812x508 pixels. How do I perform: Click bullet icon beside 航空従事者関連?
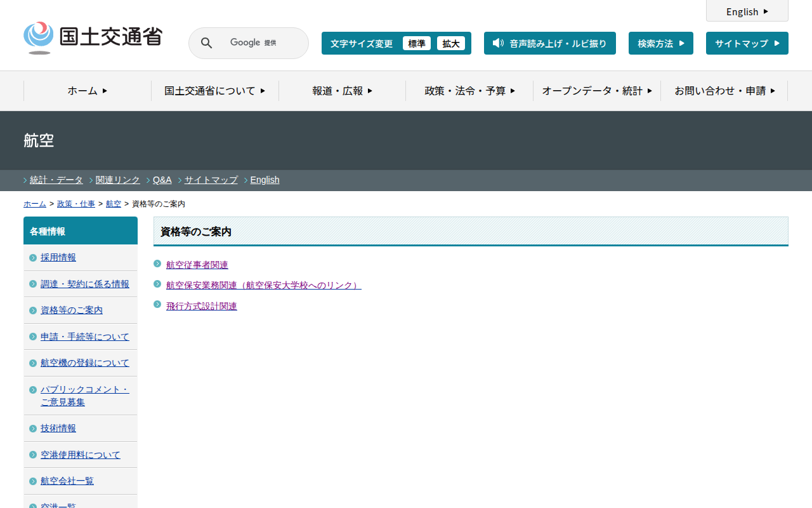(x=157, y=264)
